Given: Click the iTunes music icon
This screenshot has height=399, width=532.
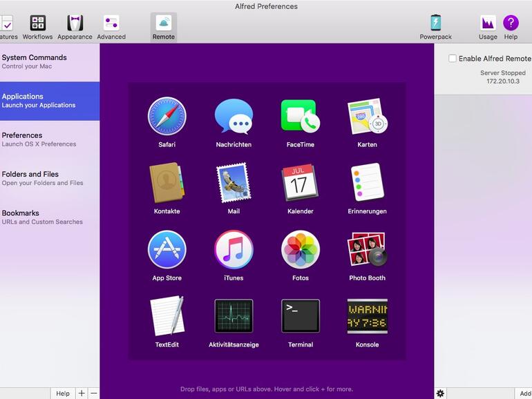Looking at the screenshot, I should click(x=234, y=250).
